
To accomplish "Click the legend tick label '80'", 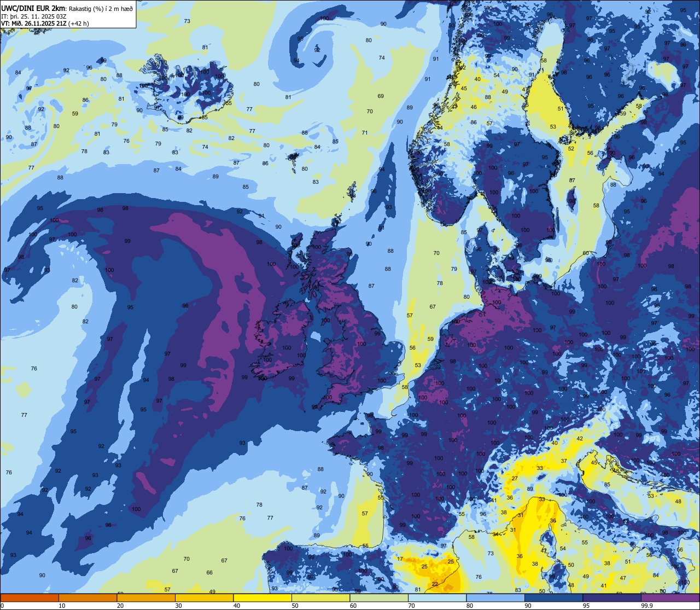I will pyautogui.click(x=470, y=606).
